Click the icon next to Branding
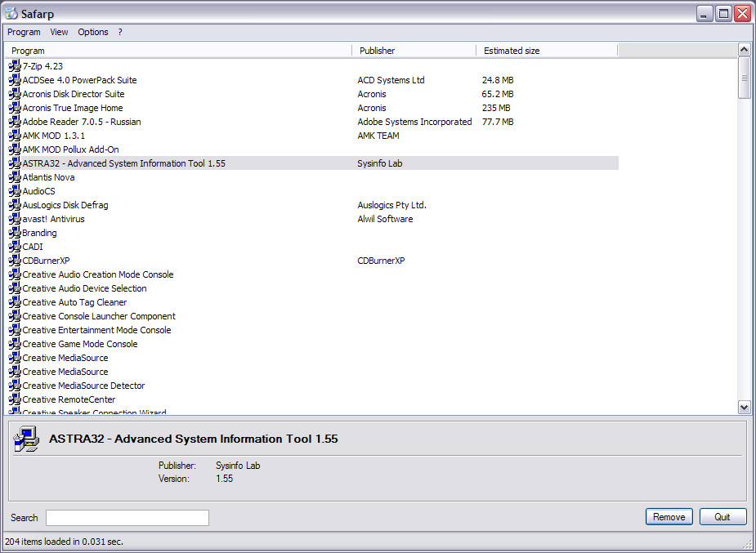Image resolution: width=756 pixels, height=553 pixels. [15, 233]
